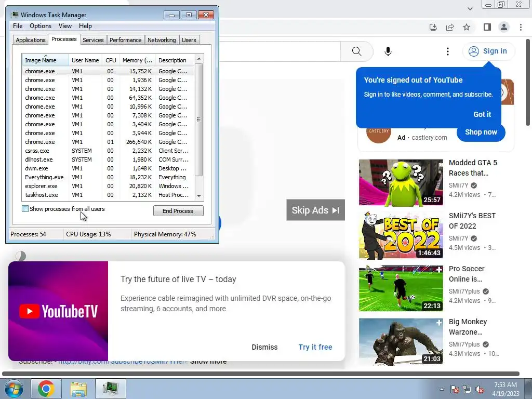Click the End Process button
Viewport: 532px width, 399px height.
point(178,211)
